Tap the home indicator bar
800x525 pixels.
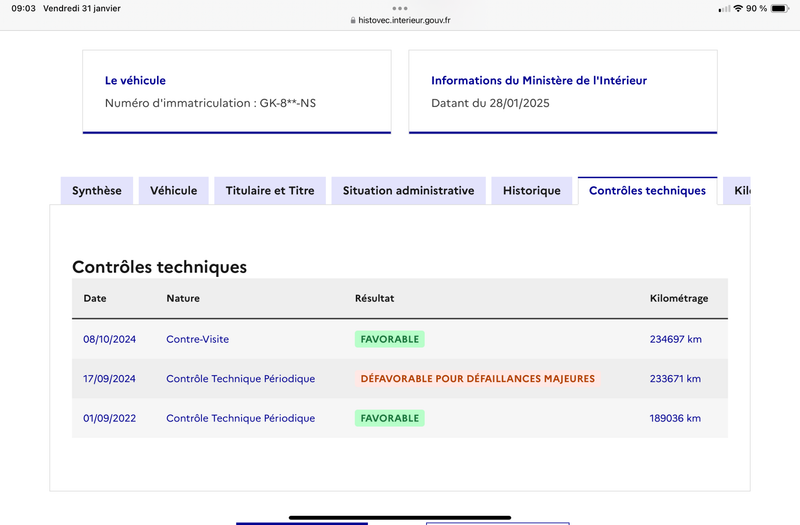[400, 517]
